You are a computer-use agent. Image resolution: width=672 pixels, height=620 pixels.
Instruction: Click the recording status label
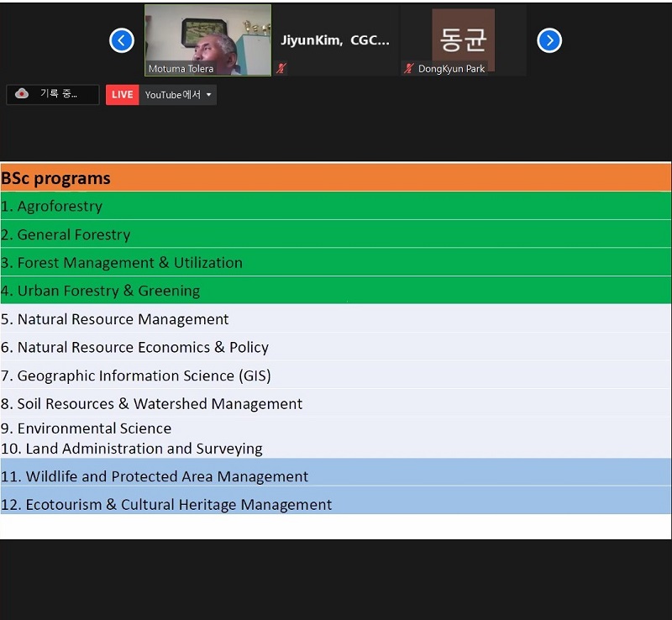coord(59,94)
